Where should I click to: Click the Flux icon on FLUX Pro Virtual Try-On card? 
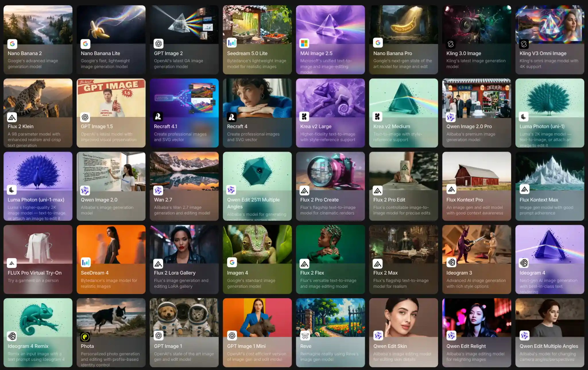[12, 263]
